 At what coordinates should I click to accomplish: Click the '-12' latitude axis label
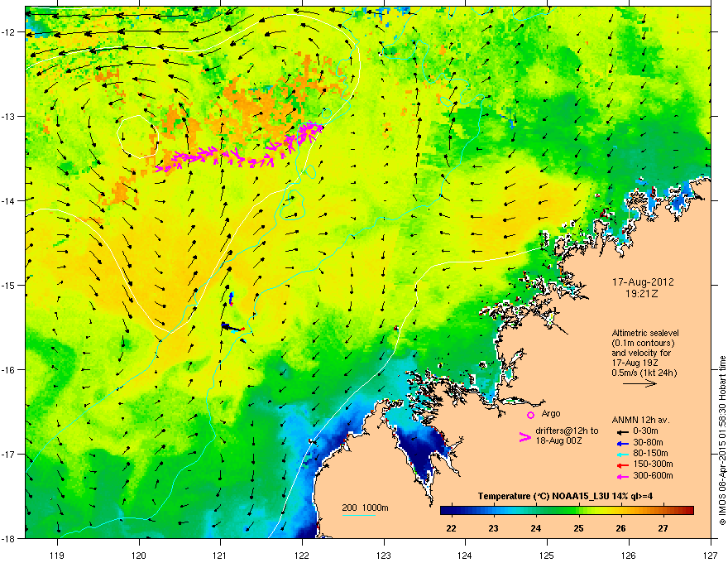(8, 31)
